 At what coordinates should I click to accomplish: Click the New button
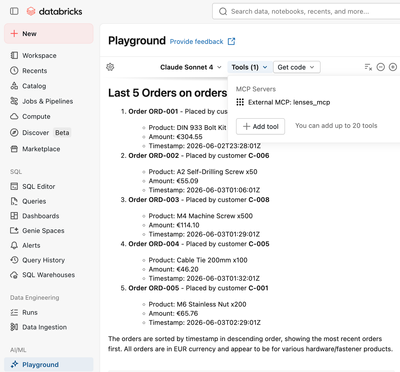coord(49,34)
